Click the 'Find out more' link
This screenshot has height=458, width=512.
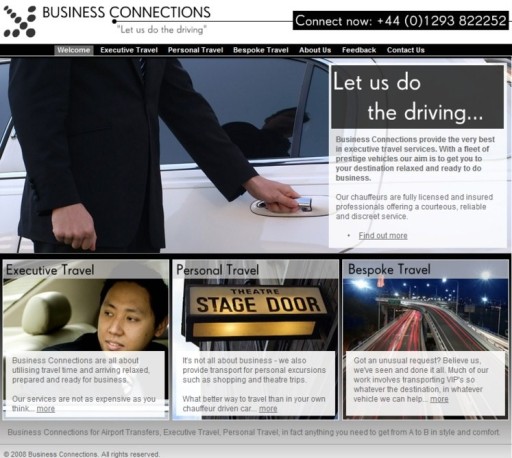click(x=383, y=236)
